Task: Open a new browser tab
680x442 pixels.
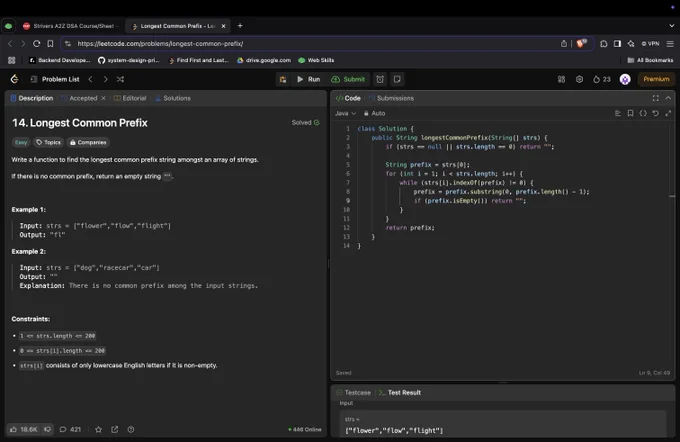Action: [x=240, y=26]
